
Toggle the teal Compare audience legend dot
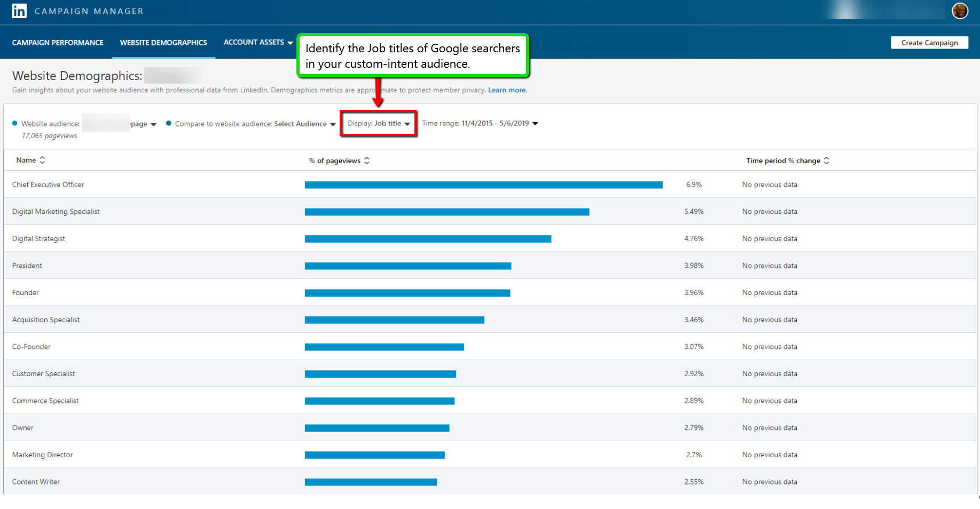click(x=169, y=123)
